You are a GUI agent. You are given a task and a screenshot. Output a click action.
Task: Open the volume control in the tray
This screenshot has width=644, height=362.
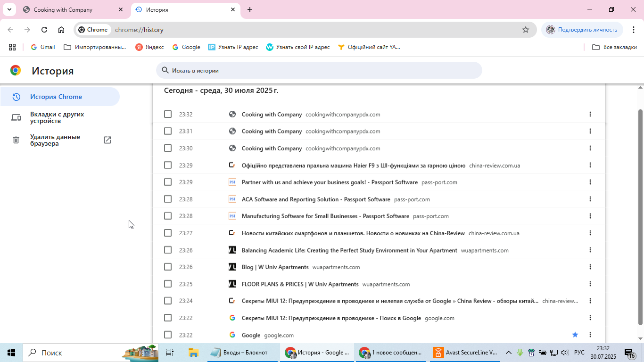click(x=565, y=353)
